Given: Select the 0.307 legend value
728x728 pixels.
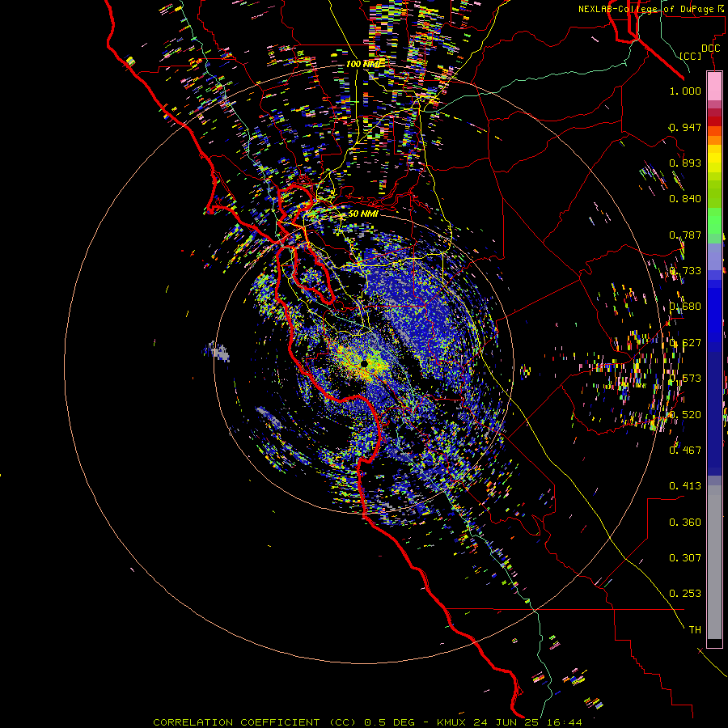Looking at the screenshot, I should point(685,557).
